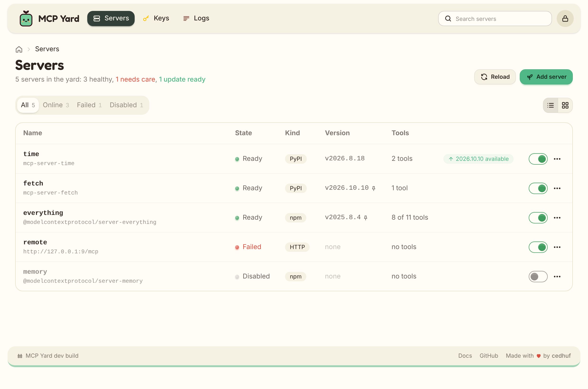Turn off the everything server switch

pyautogui.click(x=538, y=218)
